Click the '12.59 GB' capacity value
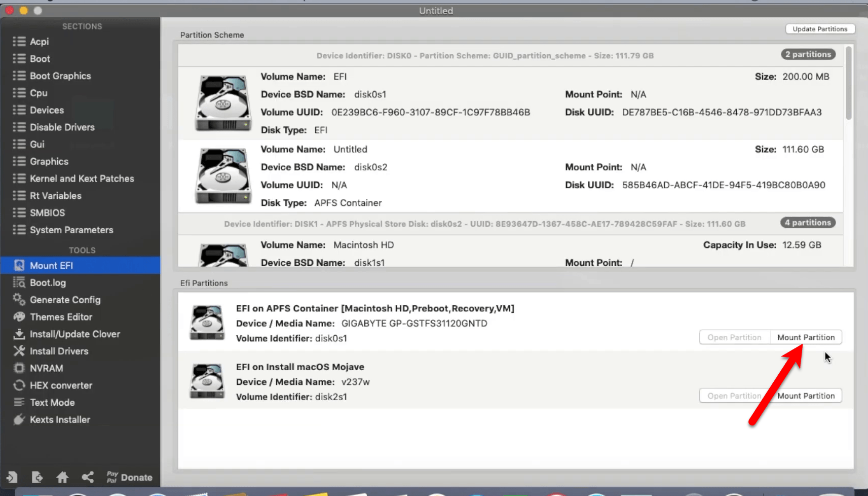The height and width of the screenshot is (496, 868). [802, 245]
